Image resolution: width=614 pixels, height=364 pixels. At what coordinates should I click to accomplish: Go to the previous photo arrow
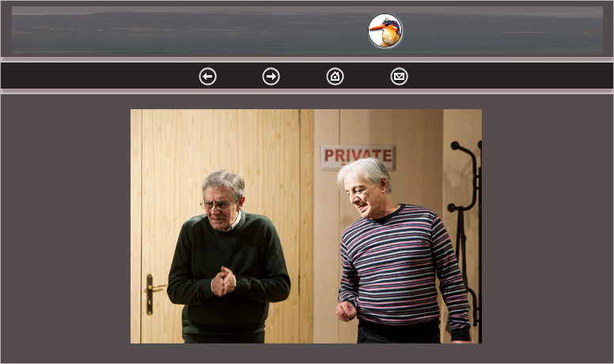pos(207,77)
